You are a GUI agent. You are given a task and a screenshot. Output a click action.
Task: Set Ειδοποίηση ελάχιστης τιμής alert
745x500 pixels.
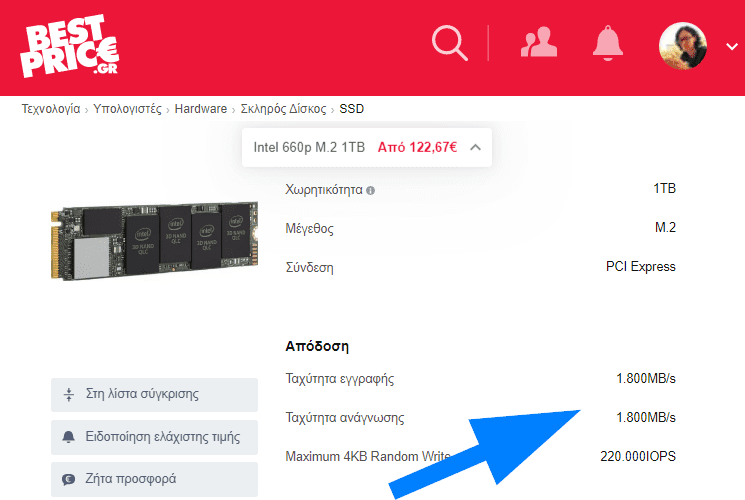click(154, 437)
